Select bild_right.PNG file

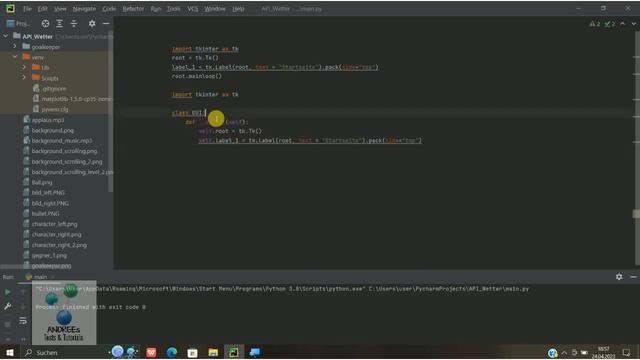pos(46,203)
